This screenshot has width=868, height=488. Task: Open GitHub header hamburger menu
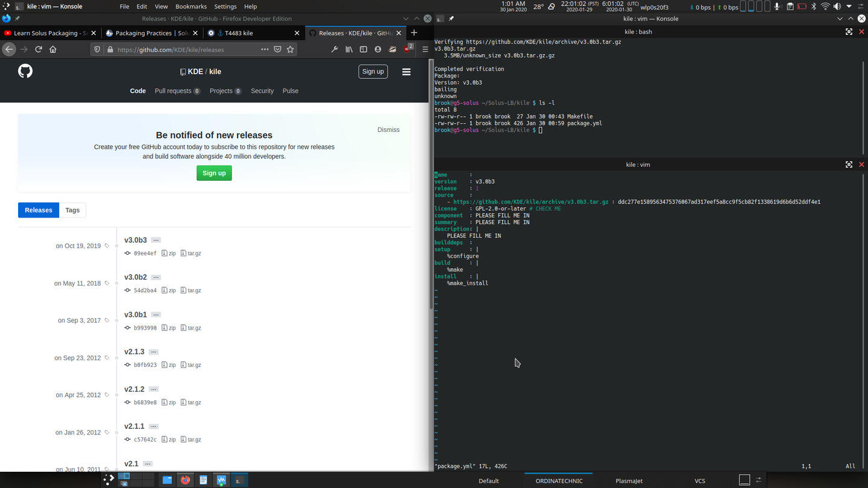point(406,72)
